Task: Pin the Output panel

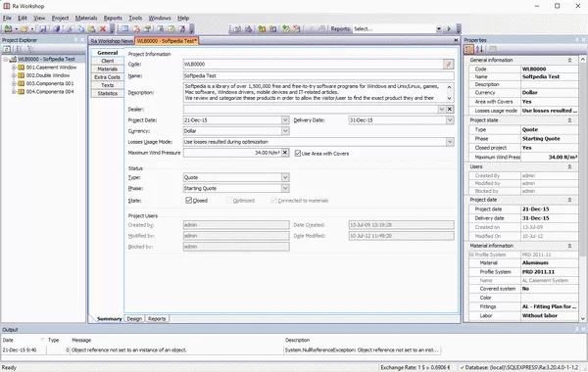Action: point(577,329)
